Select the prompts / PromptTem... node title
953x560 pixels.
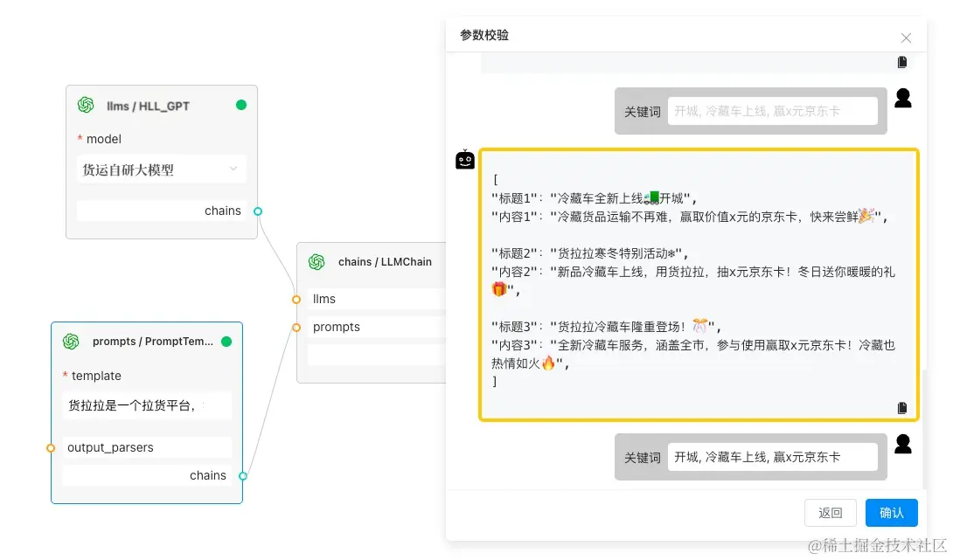(x=152, y=342)
